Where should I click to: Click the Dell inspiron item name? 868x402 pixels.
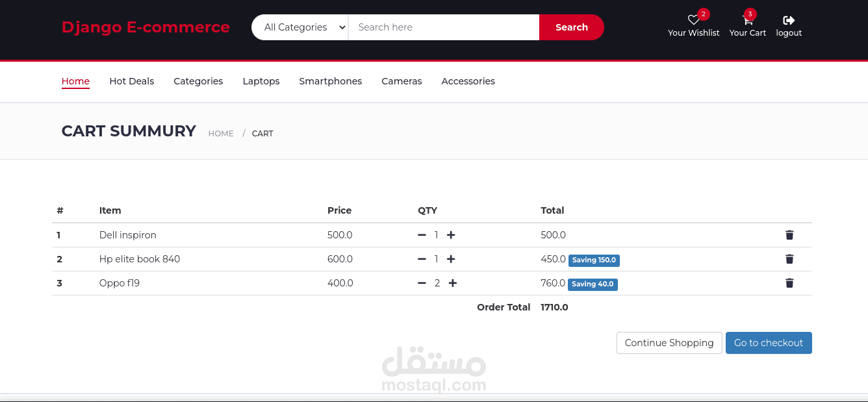(x=128, y=235)
